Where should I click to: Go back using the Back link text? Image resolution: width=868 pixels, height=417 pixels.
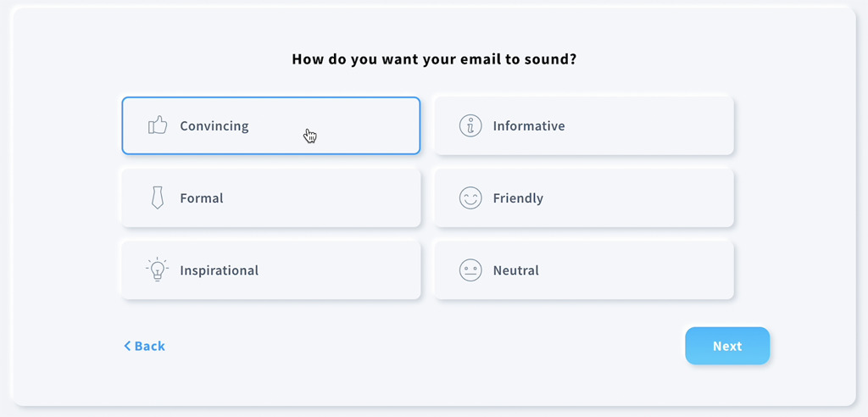(149, 346)
